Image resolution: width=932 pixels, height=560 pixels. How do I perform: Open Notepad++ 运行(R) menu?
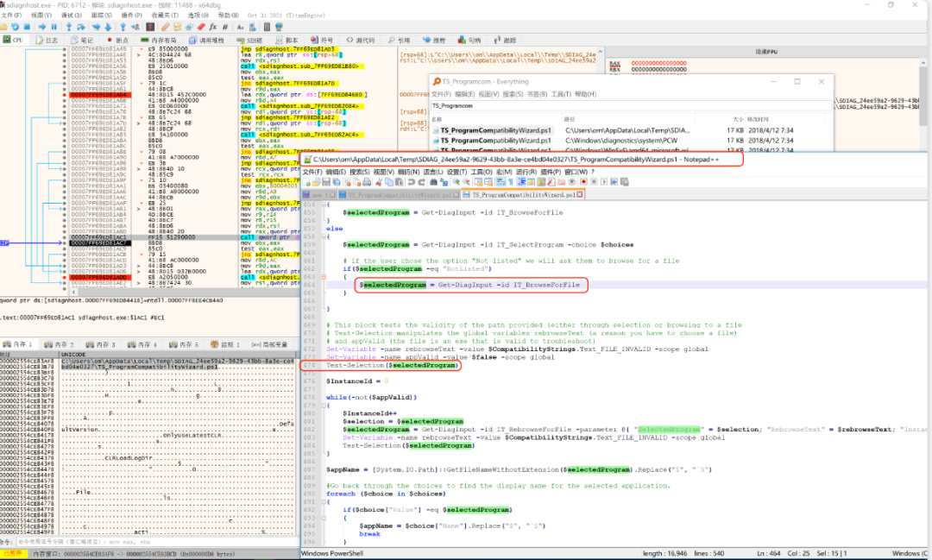point(526,172)
